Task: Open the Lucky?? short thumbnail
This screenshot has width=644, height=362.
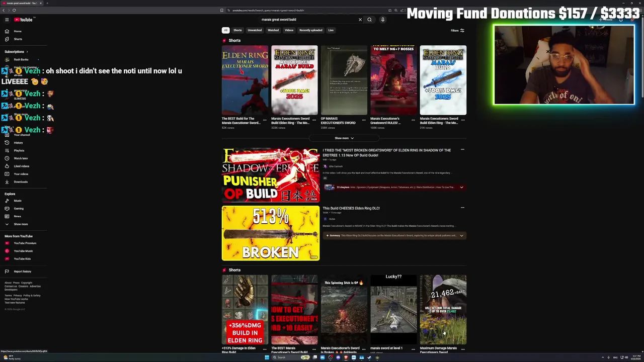Action: (393, 310)
